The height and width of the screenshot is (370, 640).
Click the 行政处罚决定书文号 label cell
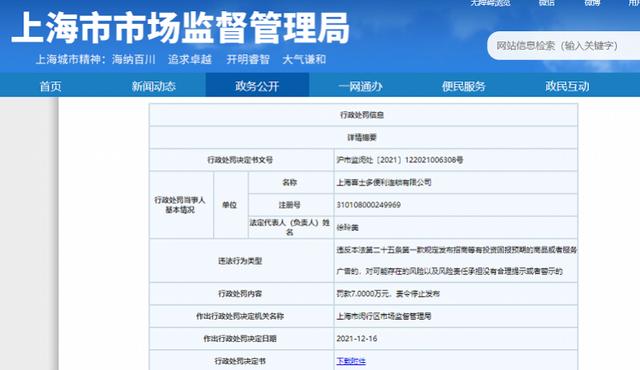[x=242, y=160]
